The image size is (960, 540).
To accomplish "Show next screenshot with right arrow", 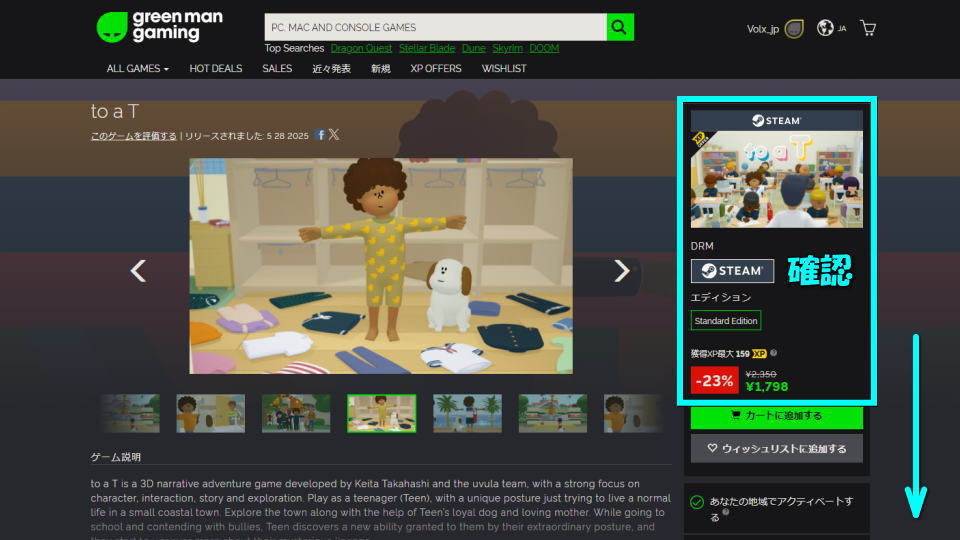I will (x=621, y=271).
